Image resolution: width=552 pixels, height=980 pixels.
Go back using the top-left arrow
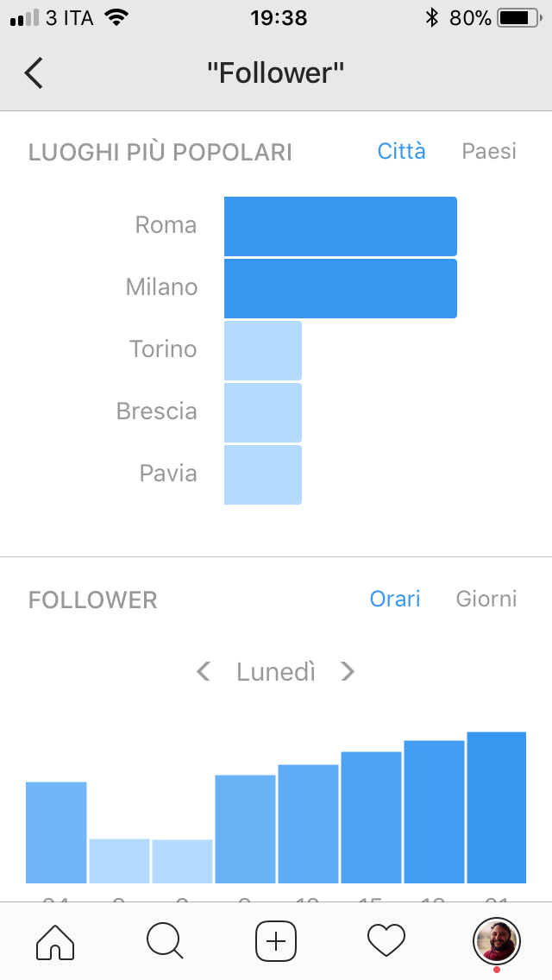tap(34, 73)
